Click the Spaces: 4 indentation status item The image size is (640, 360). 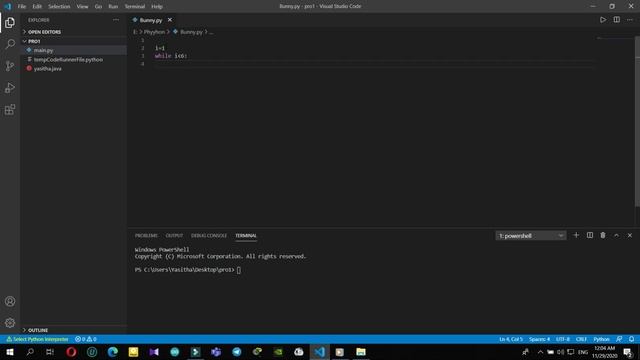point(539,339)
